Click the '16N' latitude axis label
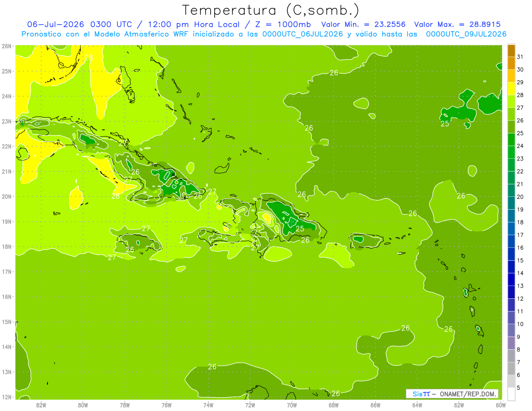The height and width of the screenshot is (411, 532). click(x=7, y=297)
